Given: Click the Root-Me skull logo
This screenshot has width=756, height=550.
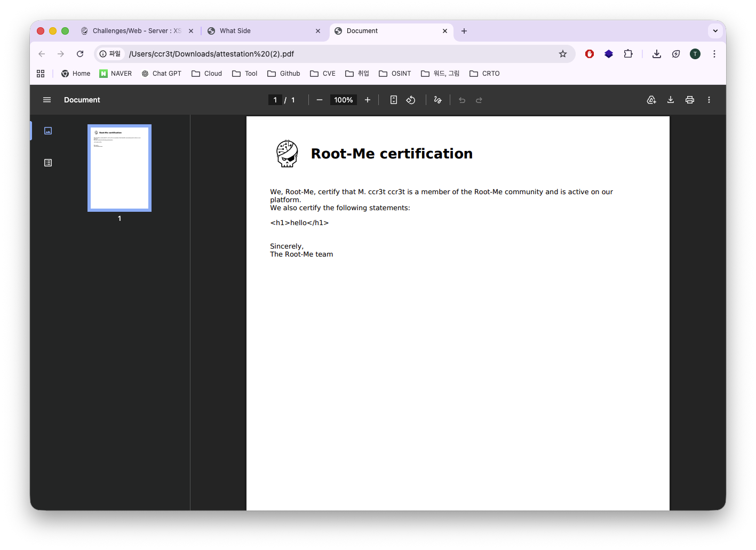Looking at the screenshot, I should pos(287,154).
